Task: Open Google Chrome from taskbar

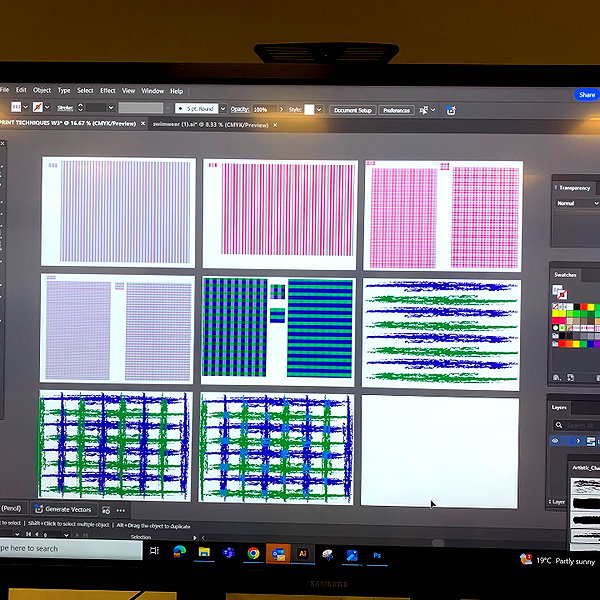Action: tap(253, 553)
